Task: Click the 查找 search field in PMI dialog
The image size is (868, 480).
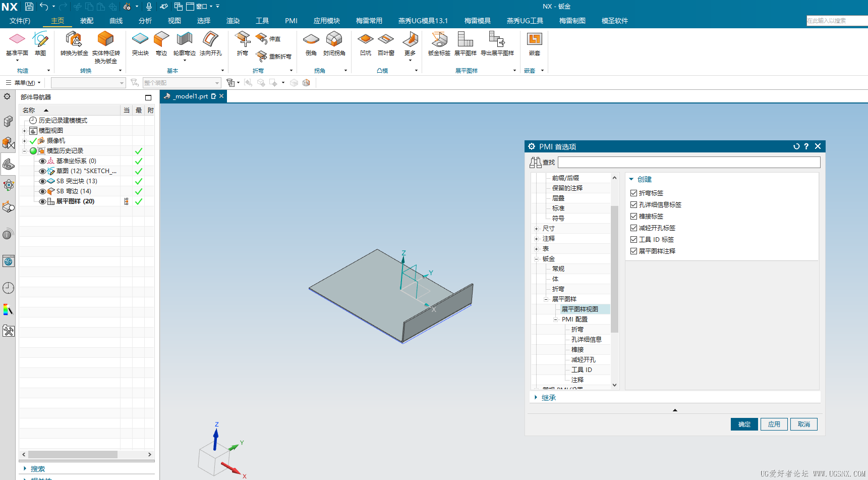Action: coord(689,162)
